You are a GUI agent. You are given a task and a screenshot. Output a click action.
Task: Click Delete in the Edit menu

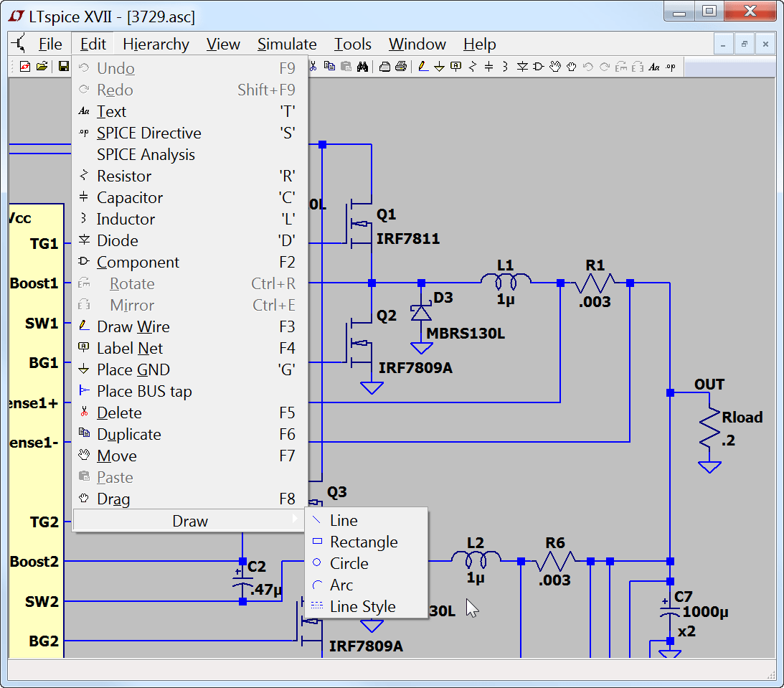[119, 413]
